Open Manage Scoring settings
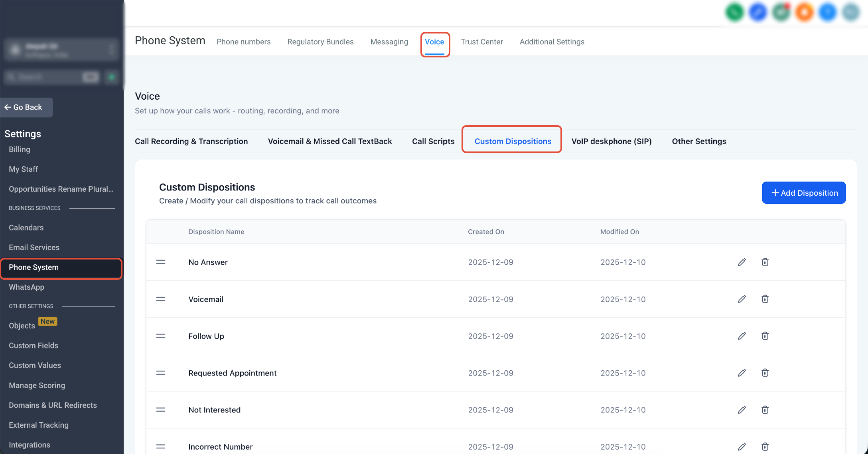This screenshot has height=454, width=868. click(37, 385)
